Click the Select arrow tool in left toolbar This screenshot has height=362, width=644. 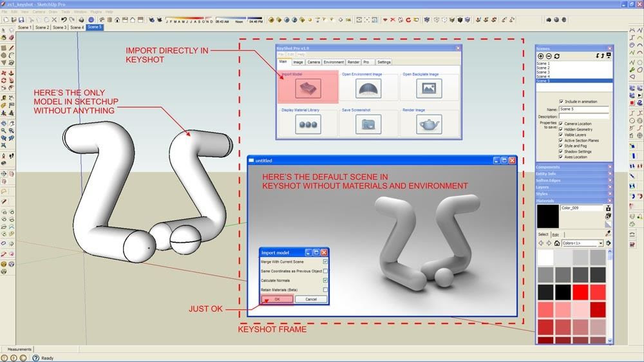[4, 30]
